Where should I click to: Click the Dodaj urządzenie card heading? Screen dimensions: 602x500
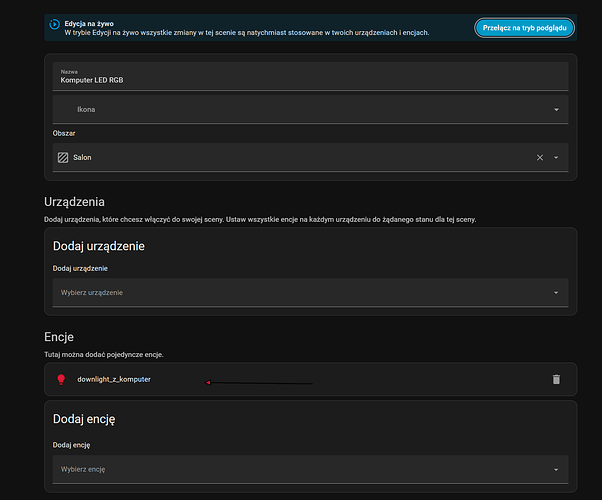[99, 246]
